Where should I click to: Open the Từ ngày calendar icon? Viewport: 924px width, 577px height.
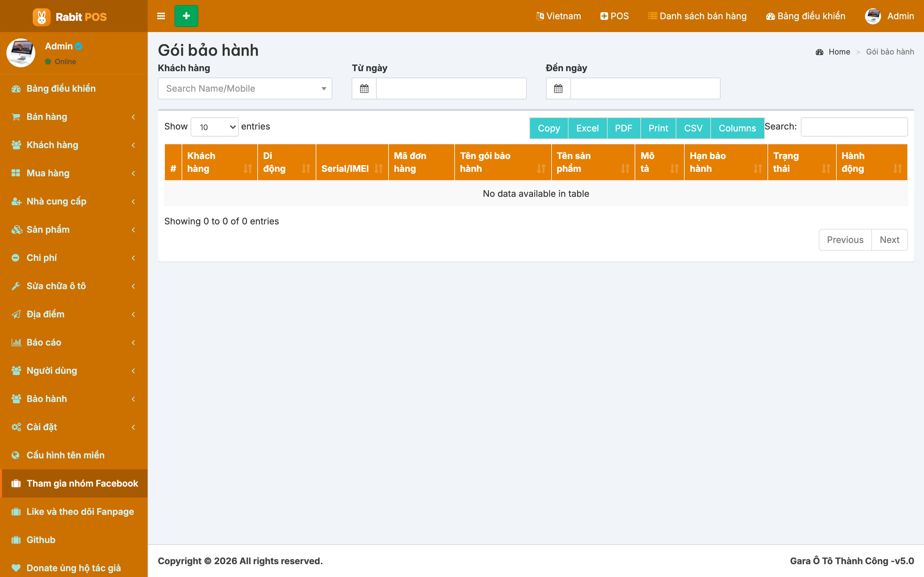point(364,88)
